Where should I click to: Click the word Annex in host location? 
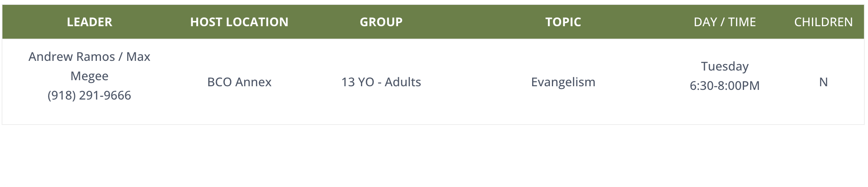click(x=253, y=82)
